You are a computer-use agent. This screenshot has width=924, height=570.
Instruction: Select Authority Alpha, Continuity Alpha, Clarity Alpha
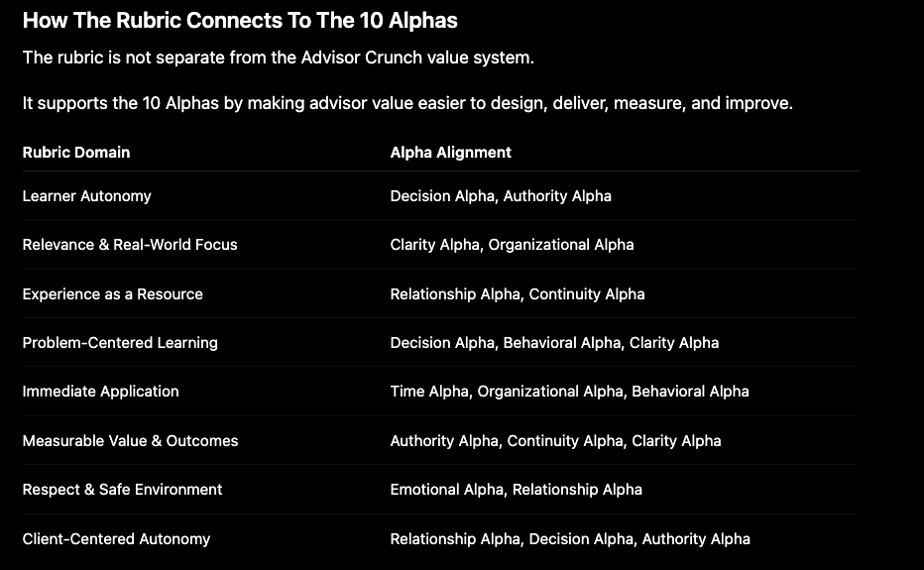556,441
